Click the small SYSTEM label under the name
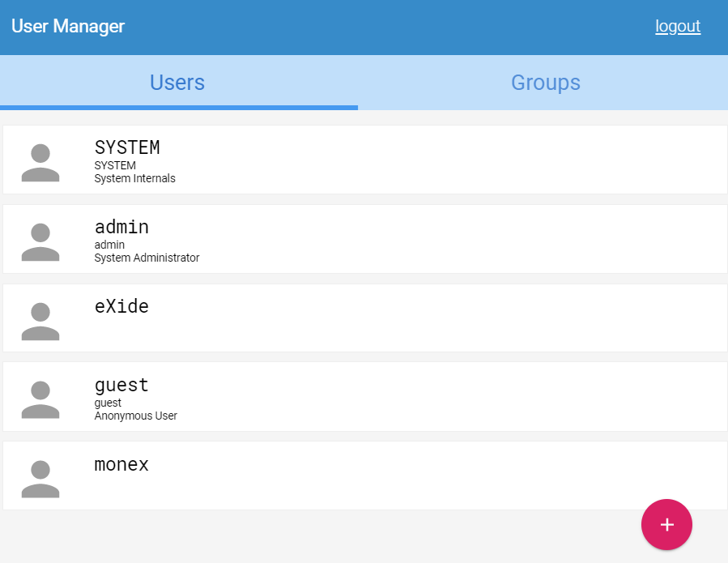 coord(115,165)
